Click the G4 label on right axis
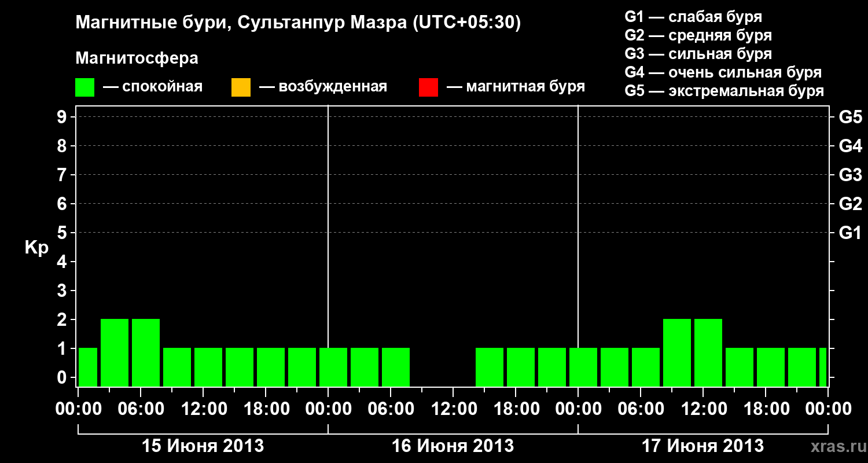Image resolution: width=868 pixels, height=463 pixels. tap(850, 146)
